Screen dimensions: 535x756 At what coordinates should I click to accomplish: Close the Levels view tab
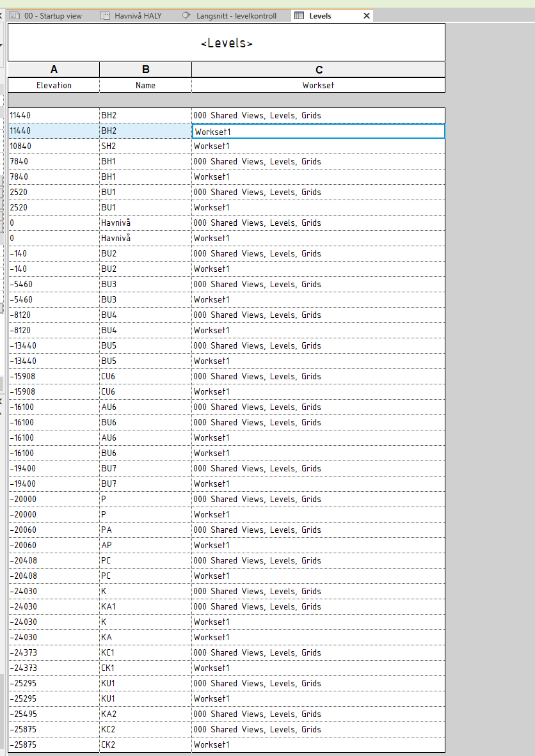pos(366,15)
